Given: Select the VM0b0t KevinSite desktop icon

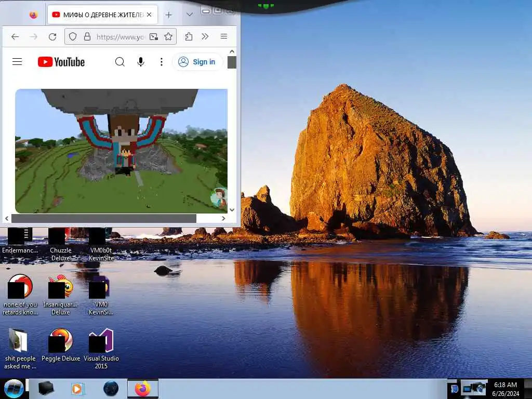Looking at the screenshot, I should point(101,245).
